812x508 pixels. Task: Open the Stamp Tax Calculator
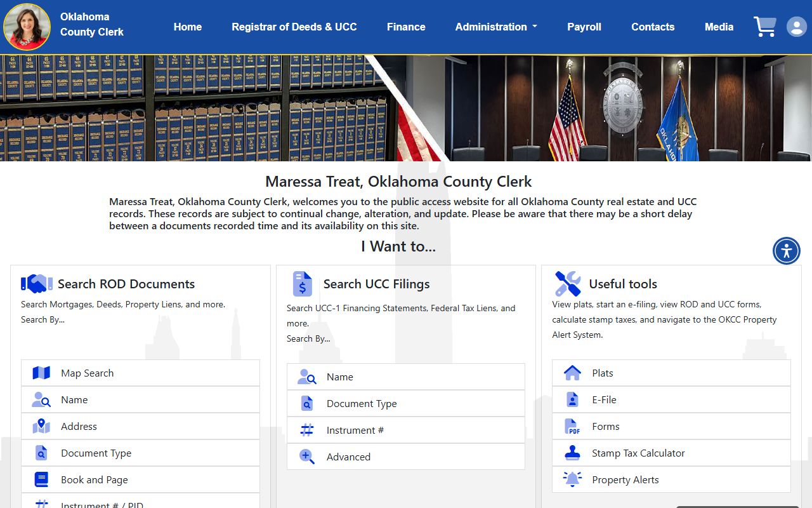[x=671, y=453]
